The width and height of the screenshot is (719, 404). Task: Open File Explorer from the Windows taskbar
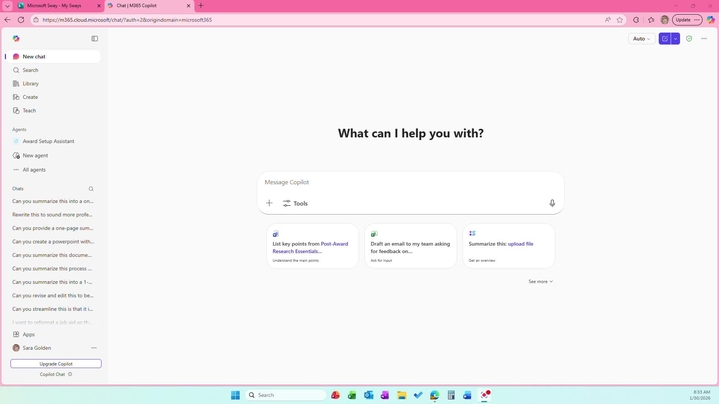click(x=401, y=395)
